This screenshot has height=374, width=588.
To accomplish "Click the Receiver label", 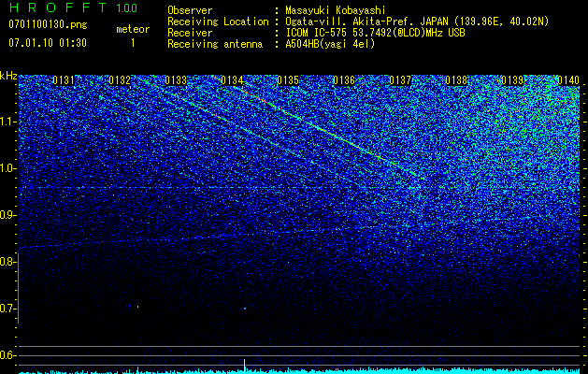I will point(190,33).
